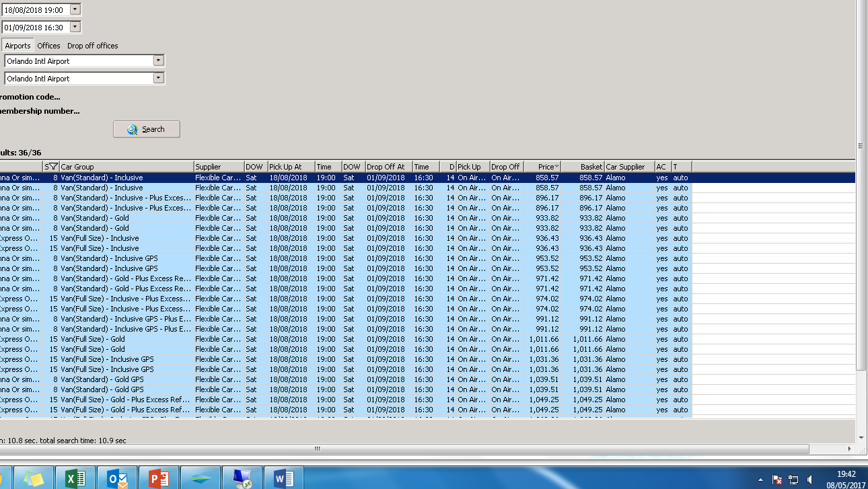Screen dimensions: 868x489
Task: Open Outlook from the taskbar
Action: (x=116, y=478)
